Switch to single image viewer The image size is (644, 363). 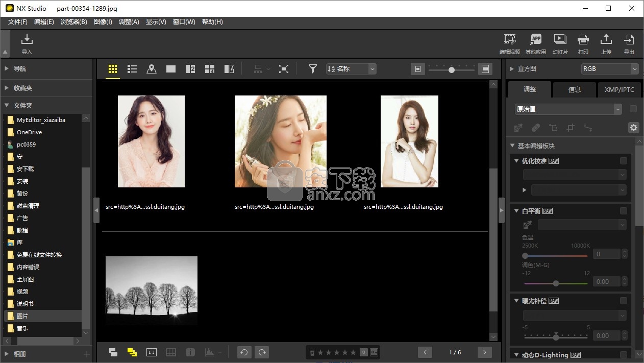pos(171,69)
